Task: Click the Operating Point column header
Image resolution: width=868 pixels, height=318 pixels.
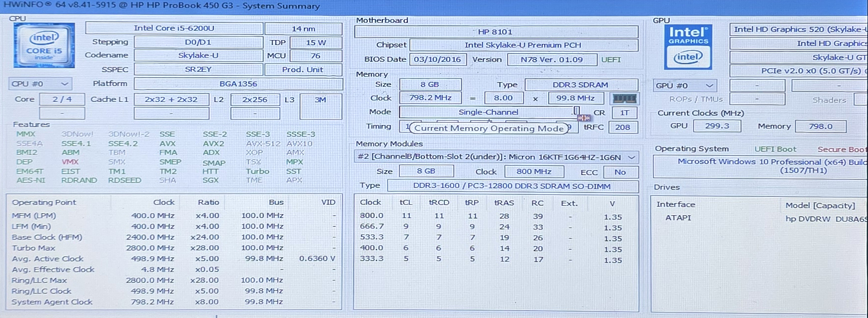Action: [44, 202]
